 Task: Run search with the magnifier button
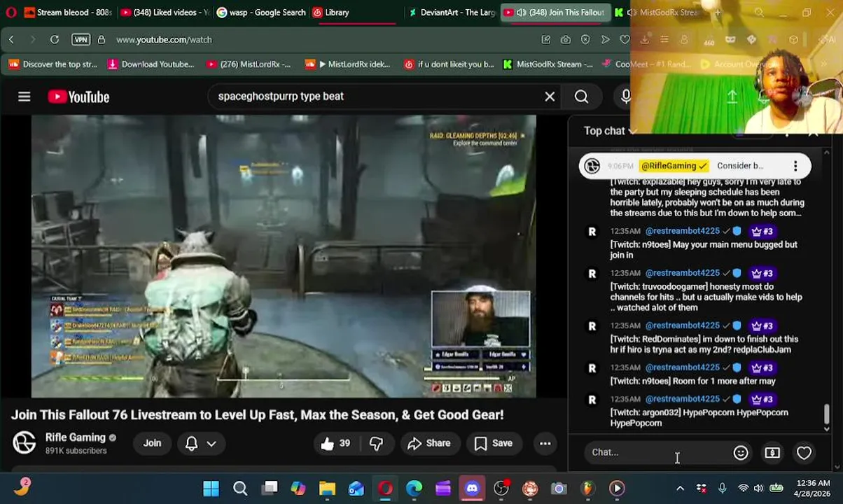pos(581,97)
